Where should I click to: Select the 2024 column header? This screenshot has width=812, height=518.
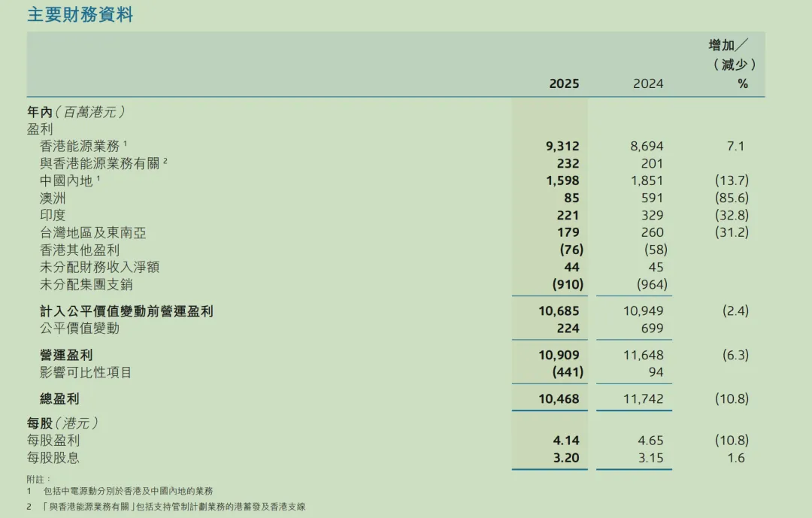click(648, 84)
